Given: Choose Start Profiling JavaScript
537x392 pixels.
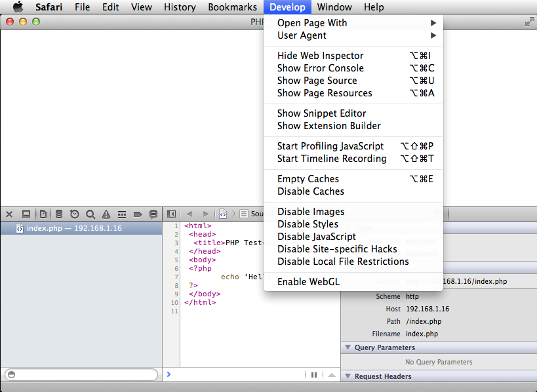Looking at the screenshot, I should (x=353, y=146).
